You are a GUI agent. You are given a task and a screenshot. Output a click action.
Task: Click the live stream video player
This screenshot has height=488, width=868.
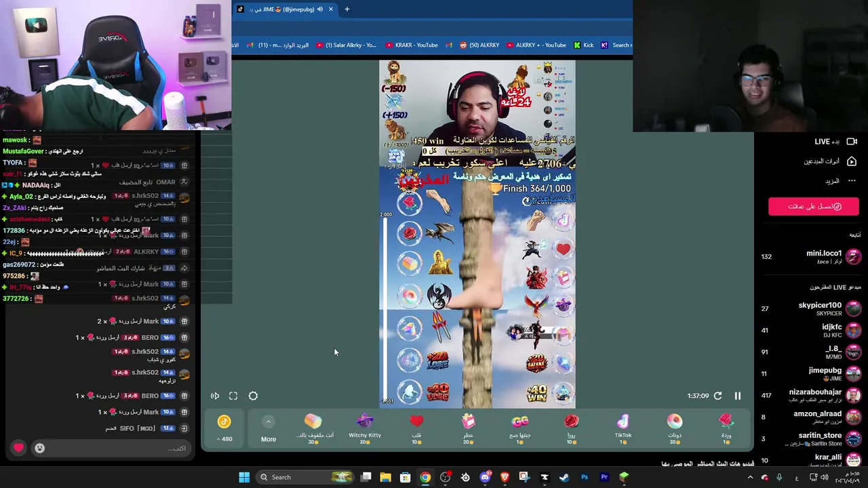(477, 234)
